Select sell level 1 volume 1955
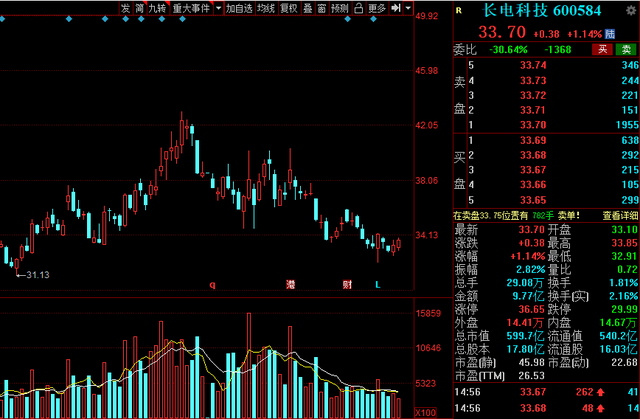 (x=628, y=125)
